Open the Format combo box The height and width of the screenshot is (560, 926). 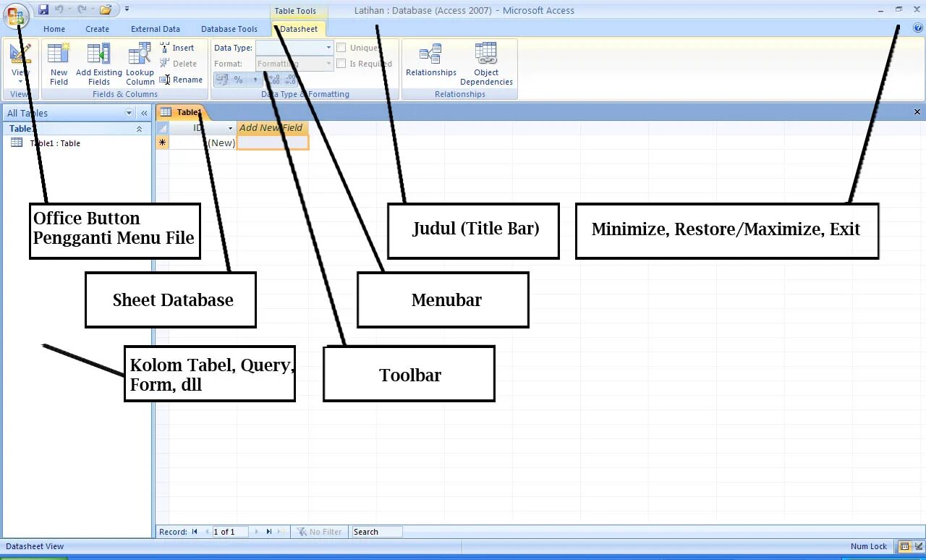click(x=294, y=64)
